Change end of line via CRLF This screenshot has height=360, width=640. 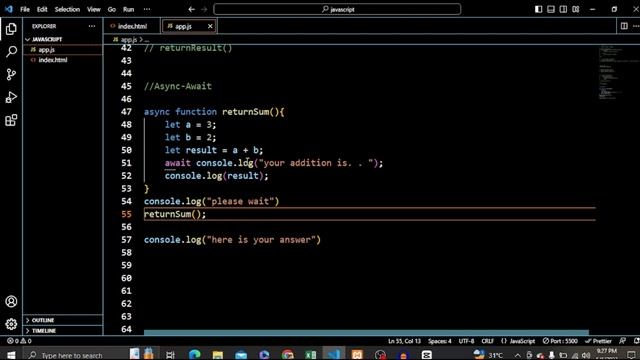pos(487,341)
